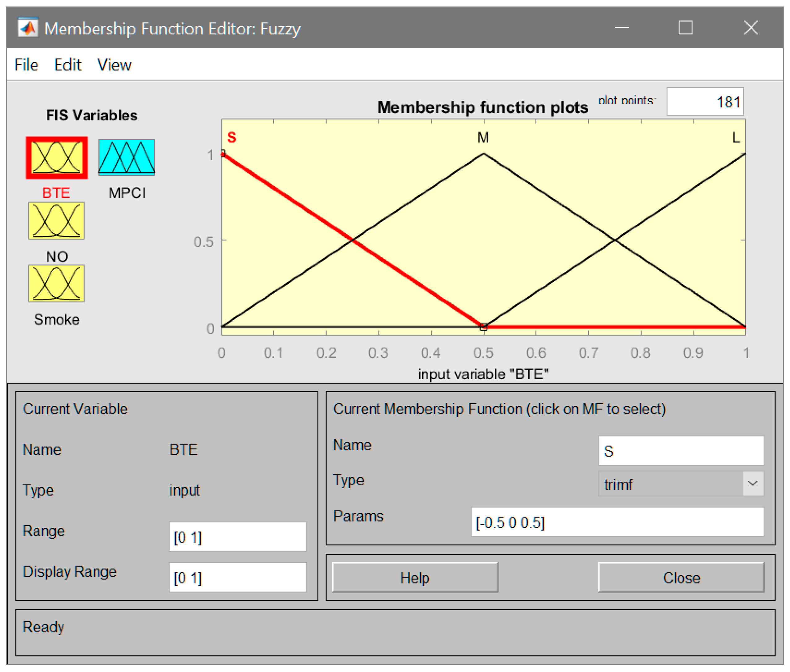Screen dimensions: 790x672
Task: Open the View menu
Action: pos(114,65)
